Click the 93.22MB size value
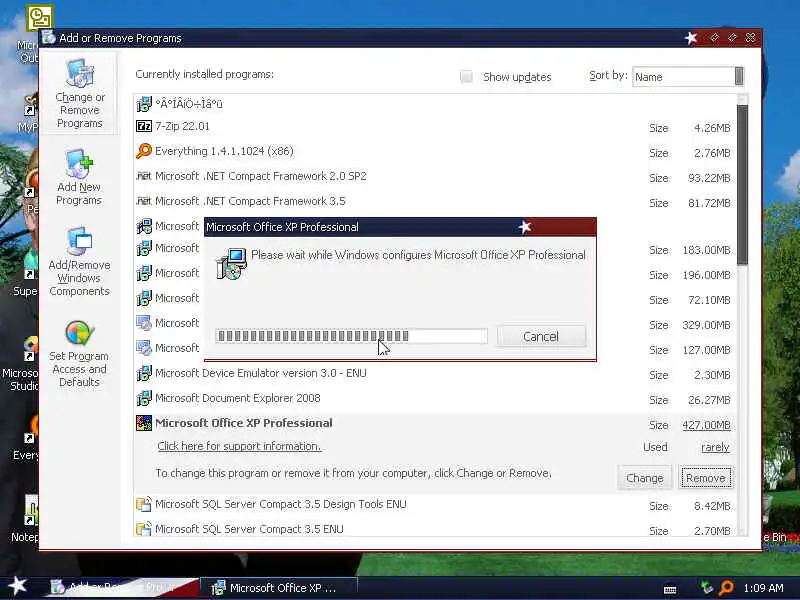The width and height of the screenshot is (800, 600). [709, 178]
